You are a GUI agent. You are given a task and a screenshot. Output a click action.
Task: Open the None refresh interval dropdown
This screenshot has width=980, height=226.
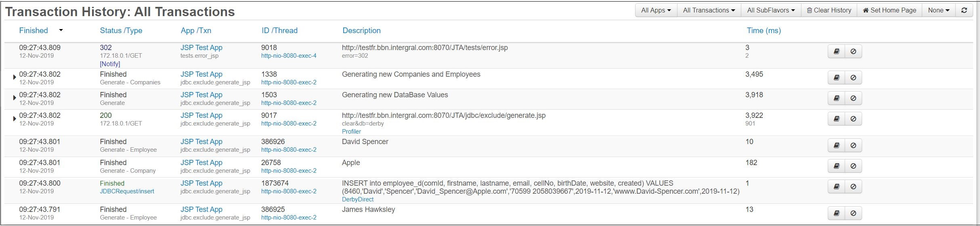tap(938, 10)
